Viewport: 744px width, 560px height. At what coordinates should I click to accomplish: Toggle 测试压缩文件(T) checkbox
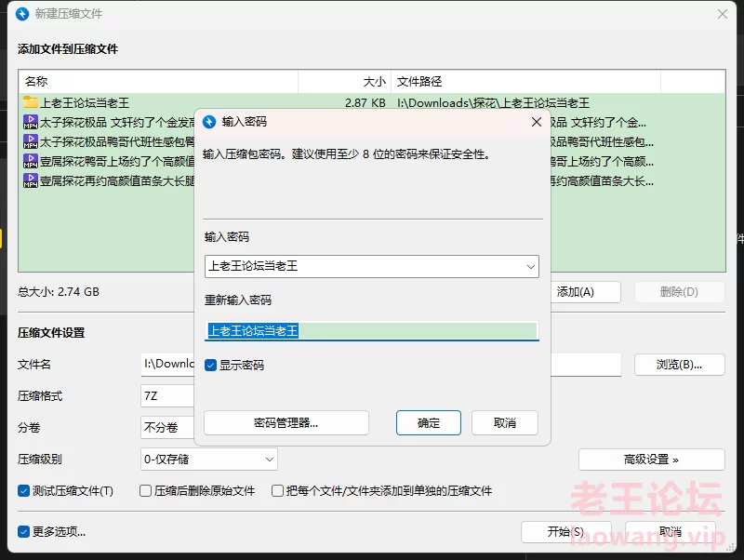24,491
